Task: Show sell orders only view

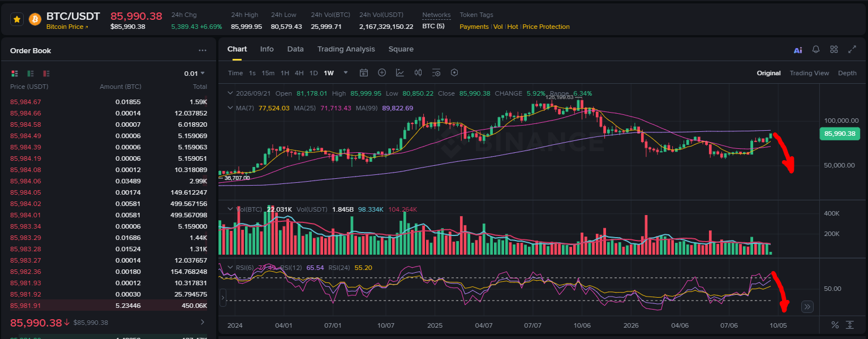Action: pyautogui.click(x=46, y=74)
